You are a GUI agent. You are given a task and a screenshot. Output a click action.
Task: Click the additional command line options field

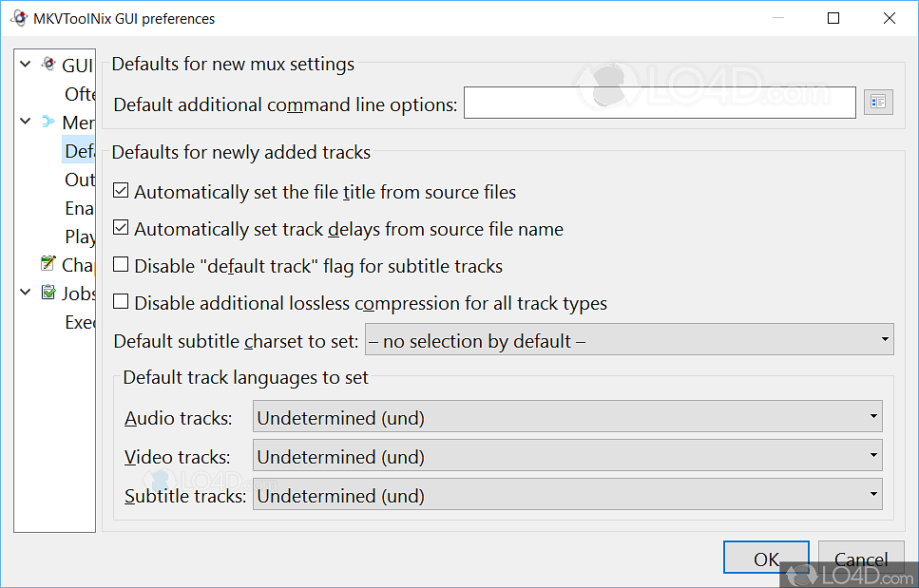pyautogui.click(x=659, y=104)
